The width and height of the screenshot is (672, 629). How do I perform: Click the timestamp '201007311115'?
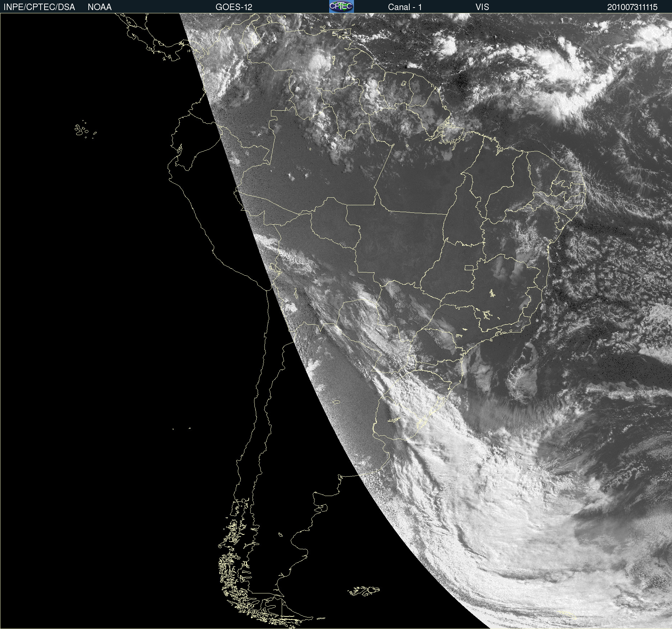632,7
